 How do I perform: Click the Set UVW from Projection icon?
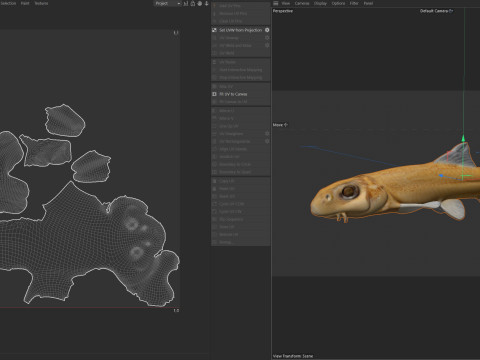[x=214, y=30]
